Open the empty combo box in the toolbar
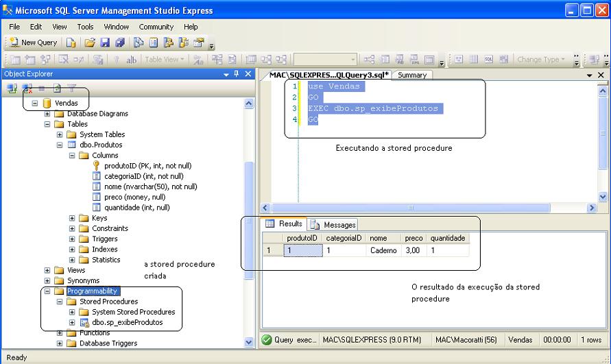This screenshot has height=364, width=611. (x=325, y=60)
